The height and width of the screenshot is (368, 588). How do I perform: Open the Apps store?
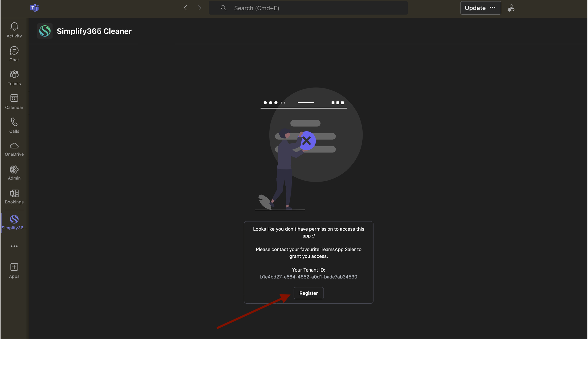pyautogui.click(x=14, y=271)
